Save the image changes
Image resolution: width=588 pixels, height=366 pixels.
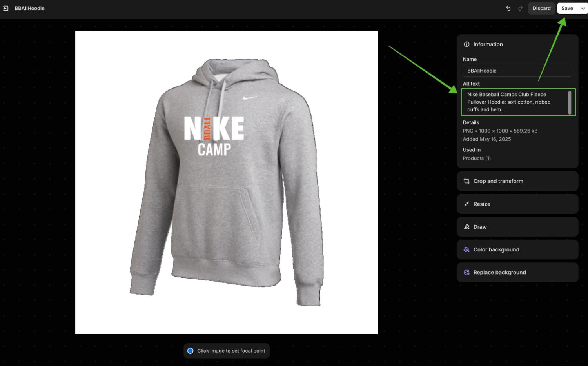point(567,8)
